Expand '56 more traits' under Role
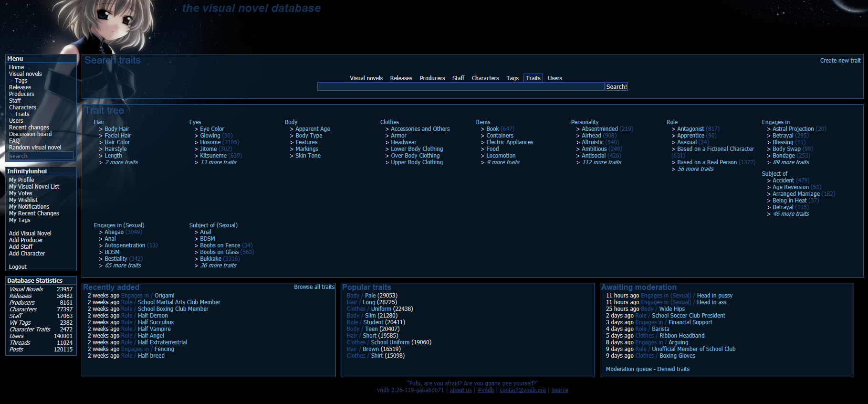The width and height of the screenshot is (868, 404). tap(695, 169)
